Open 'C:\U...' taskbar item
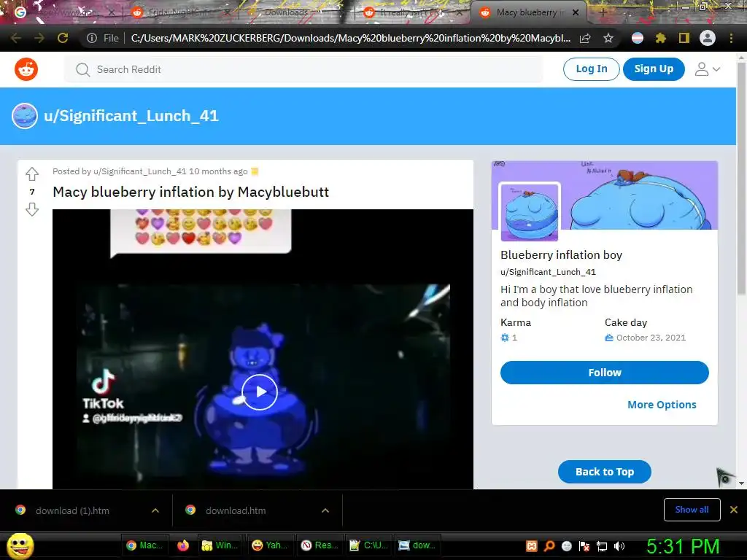 tap(370, 545)
